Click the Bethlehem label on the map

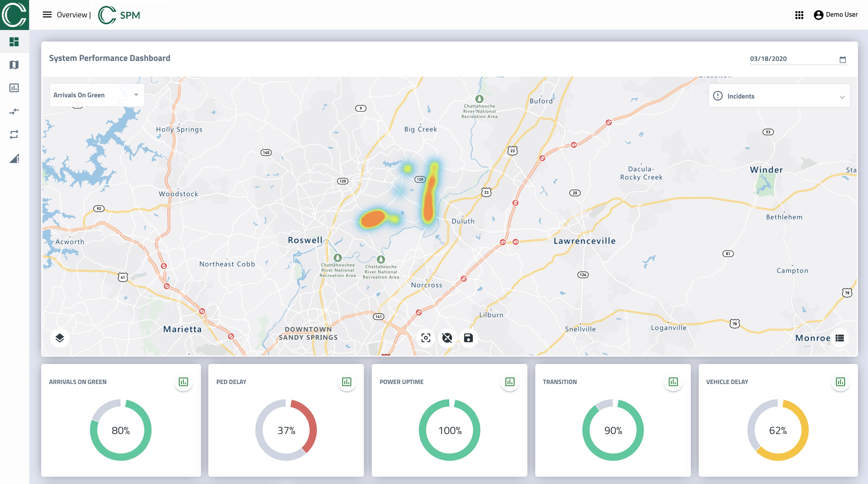pos(784,217)
